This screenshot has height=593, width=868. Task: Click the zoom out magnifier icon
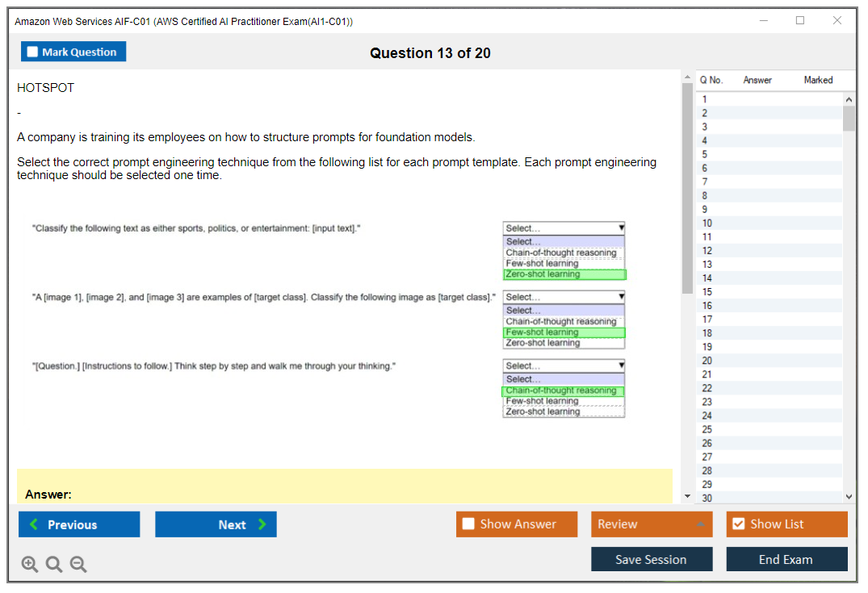(78, 565)
